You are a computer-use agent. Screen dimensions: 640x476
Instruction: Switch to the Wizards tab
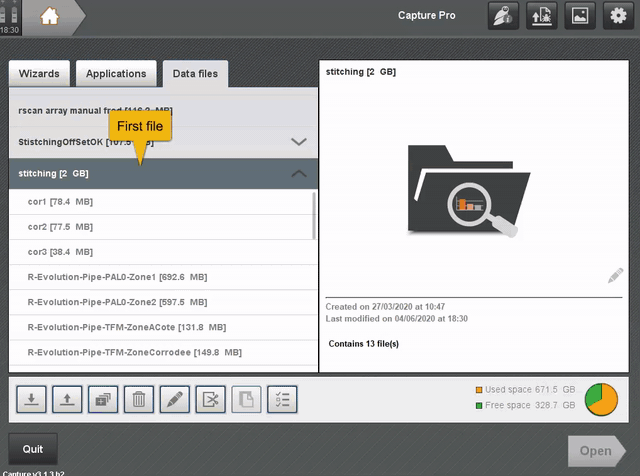point(39,73)
